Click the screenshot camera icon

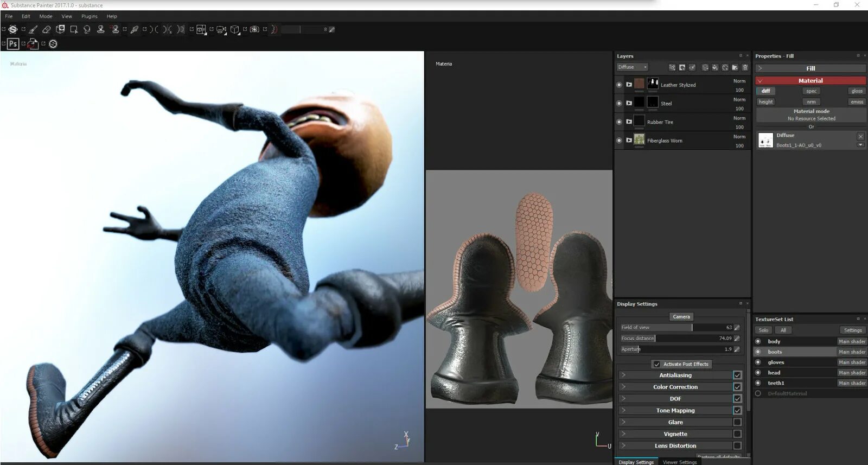point(254,29)
